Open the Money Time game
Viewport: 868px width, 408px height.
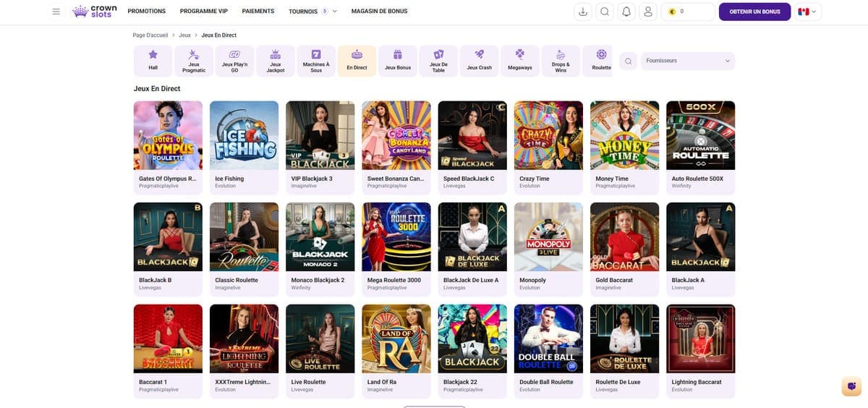click(624, 148)
